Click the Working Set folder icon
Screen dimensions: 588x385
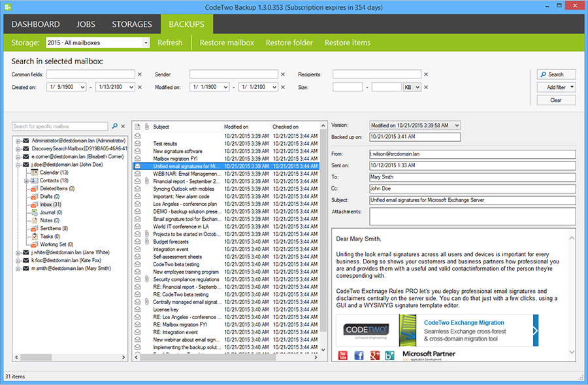(35, 244)
